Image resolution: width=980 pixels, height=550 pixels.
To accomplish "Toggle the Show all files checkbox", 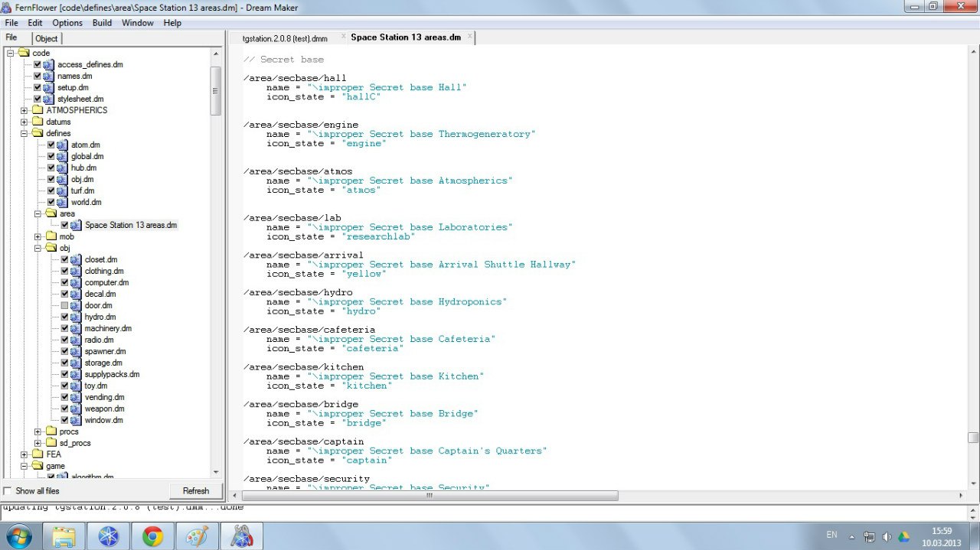I will [x=8, y=490].
